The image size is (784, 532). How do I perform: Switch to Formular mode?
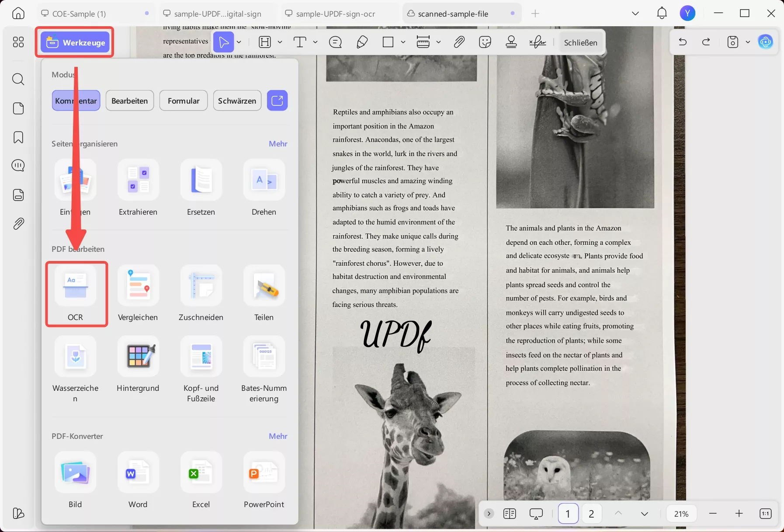[184, 101]
